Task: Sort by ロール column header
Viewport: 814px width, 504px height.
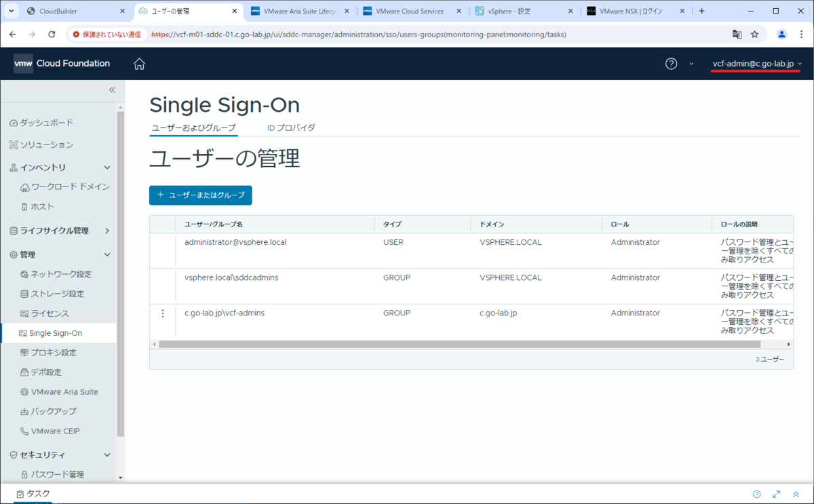Action: 620,225
